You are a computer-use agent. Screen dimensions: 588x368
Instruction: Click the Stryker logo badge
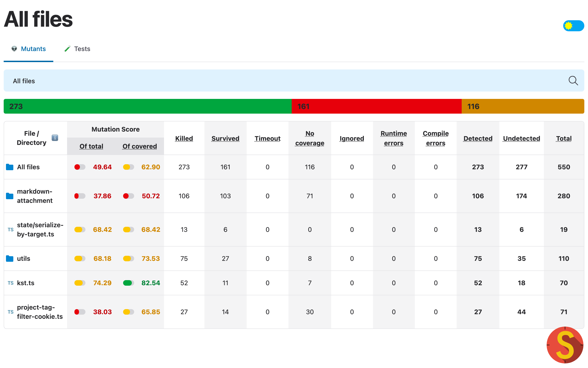tap(565, 345)
